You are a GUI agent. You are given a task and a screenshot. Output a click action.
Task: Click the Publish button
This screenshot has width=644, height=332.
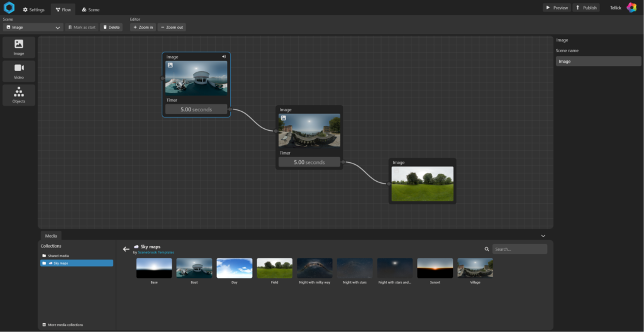click(586, 8)
